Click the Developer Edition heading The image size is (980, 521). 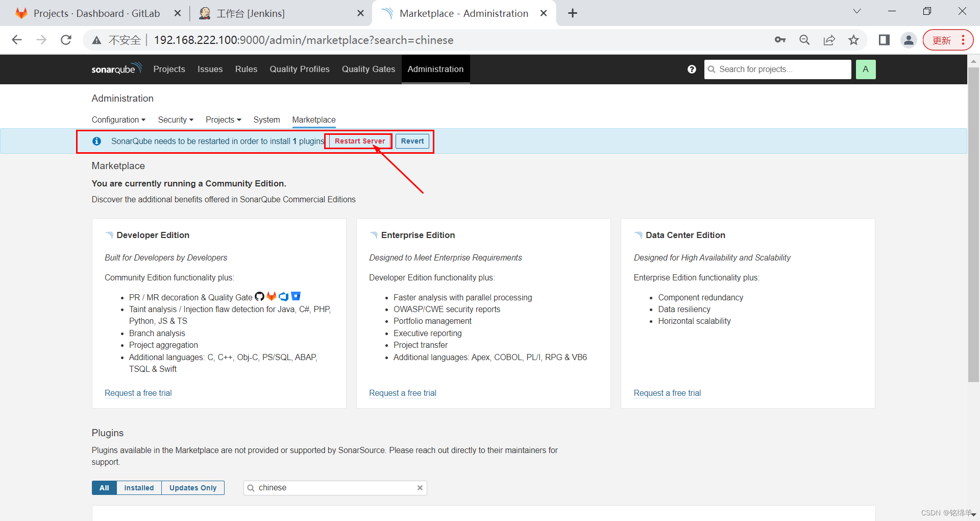click(153, 235)
